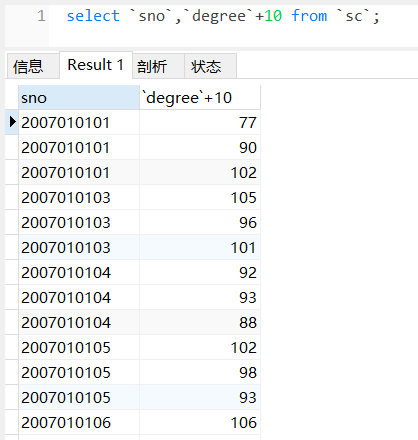Viewport: 418px width, 440px height.
Task: Click the `degree`+10 column header
Action: tap(200, 98)
